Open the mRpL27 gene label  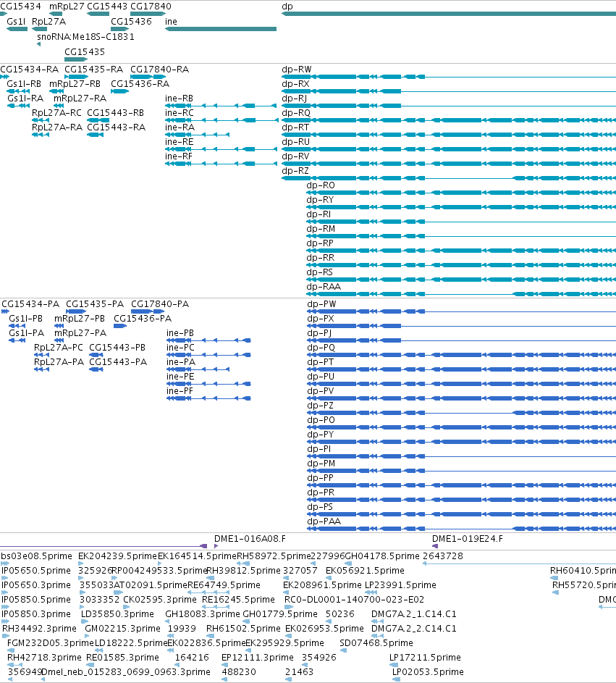click(x=67, y=7)
